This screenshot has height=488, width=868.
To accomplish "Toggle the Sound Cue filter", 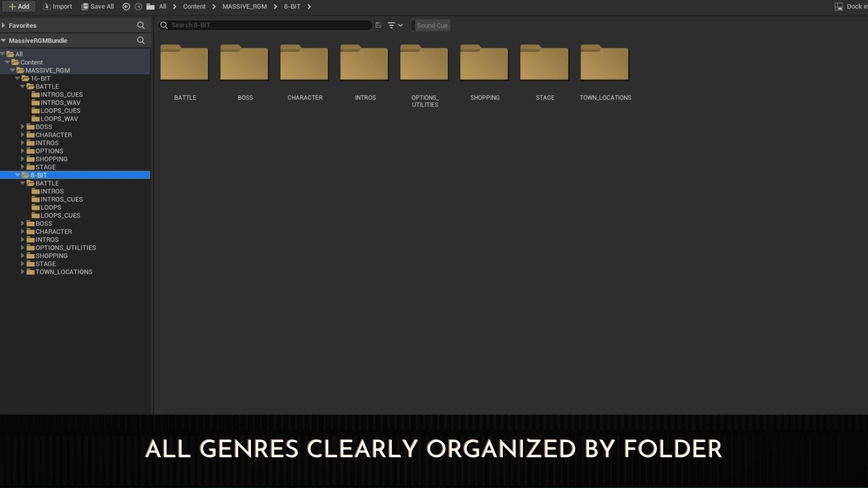I will click(x=432, y=25).
